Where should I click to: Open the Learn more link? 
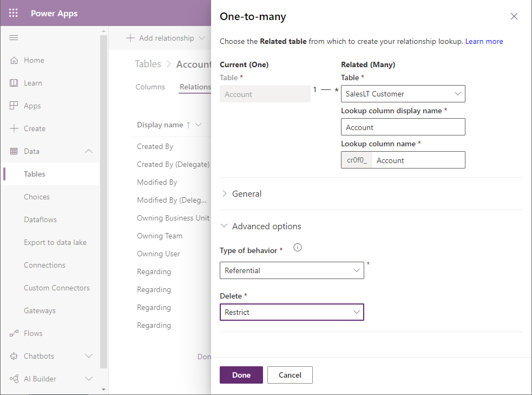click(x=484, y=41)
